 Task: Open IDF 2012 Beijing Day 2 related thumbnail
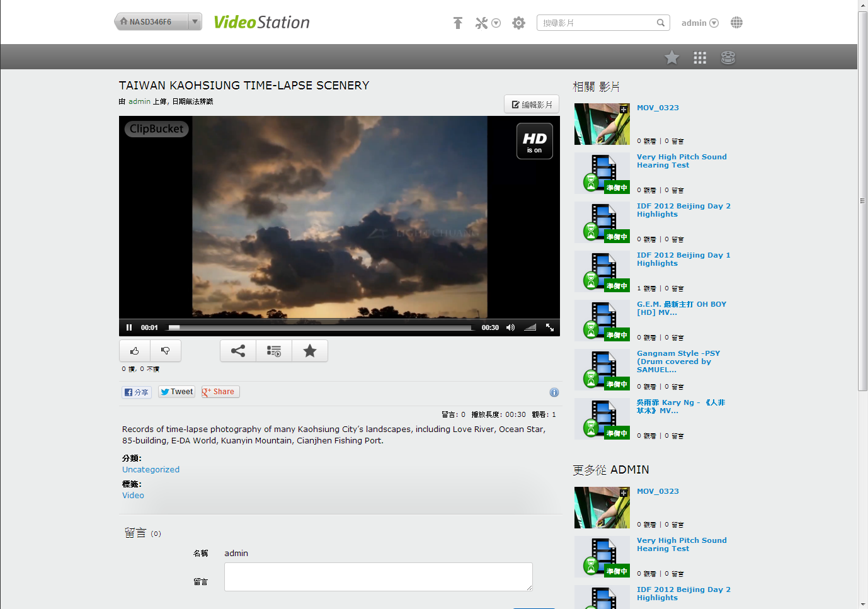602,222
